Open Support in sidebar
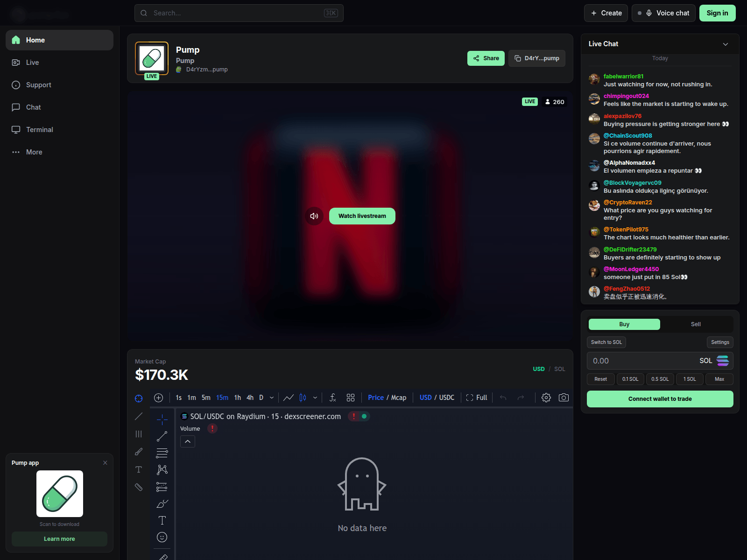Viewport: 747px width, 560px height. coord(59,85)
